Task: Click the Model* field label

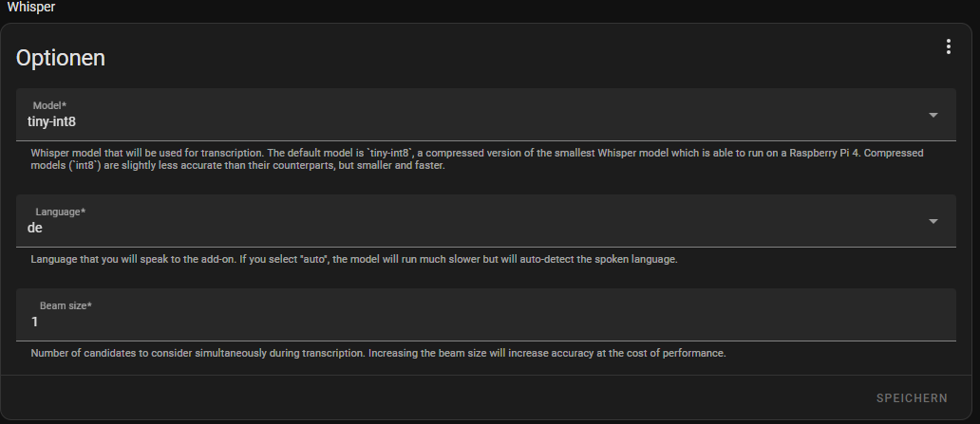Action: point(49,104)
